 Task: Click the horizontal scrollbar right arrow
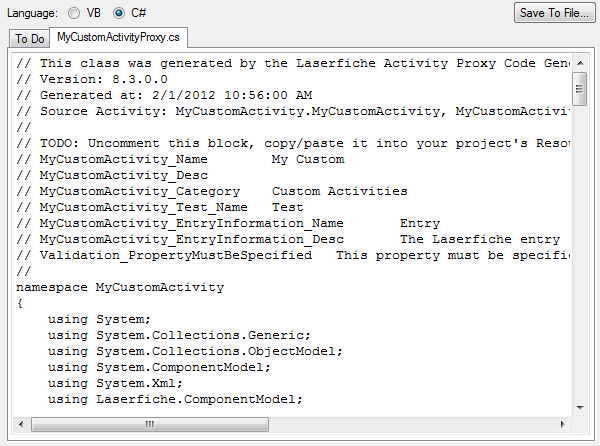[x=563, y=424]
